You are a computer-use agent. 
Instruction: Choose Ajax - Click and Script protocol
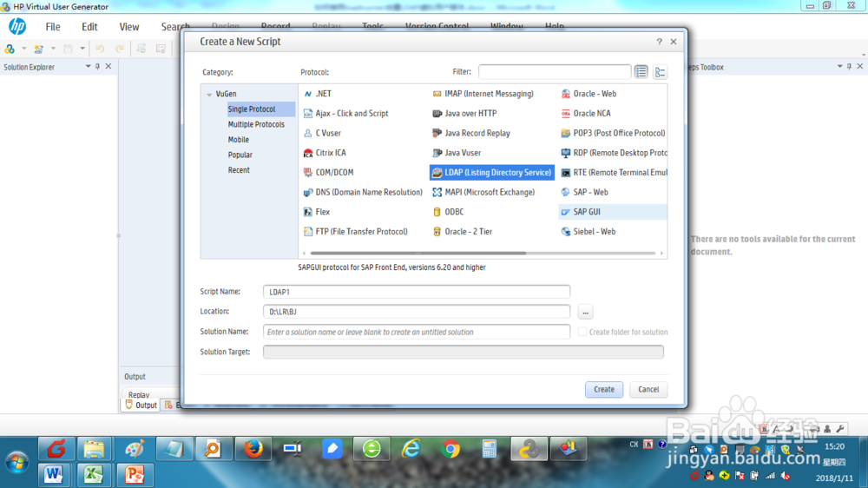tap(346, 114)
